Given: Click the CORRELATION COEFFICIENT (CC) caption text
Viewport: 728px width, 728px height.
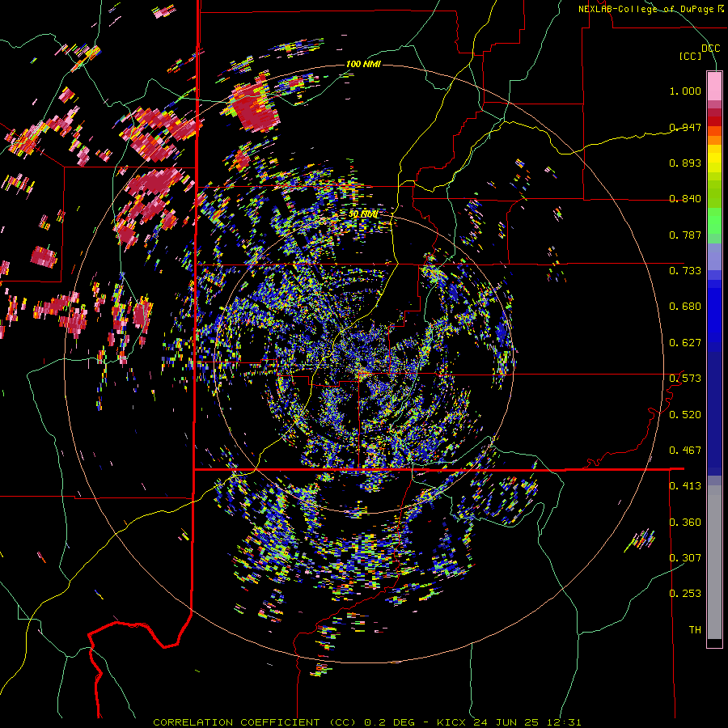Looking at the screenshot, I should [x=255, y=722].
